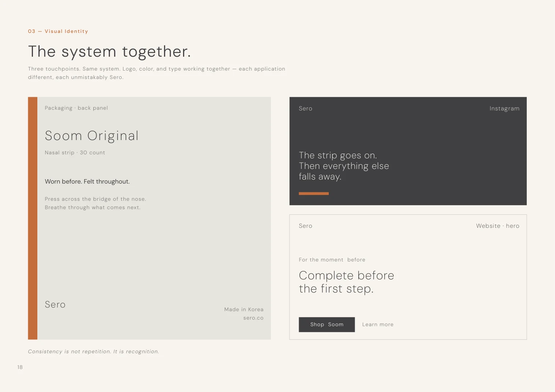The height and width of the screenshot is (392, 555).
Task: Click the "Packaging · back panel" label
Action: click(x=76, y=108)
